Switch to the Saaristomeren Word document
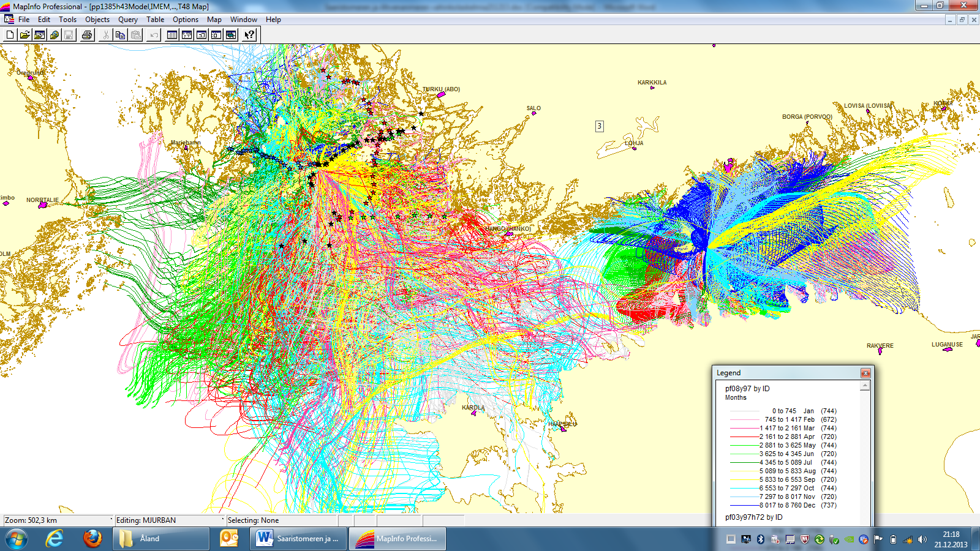This screenshot has width=980, height=551. 298,539
